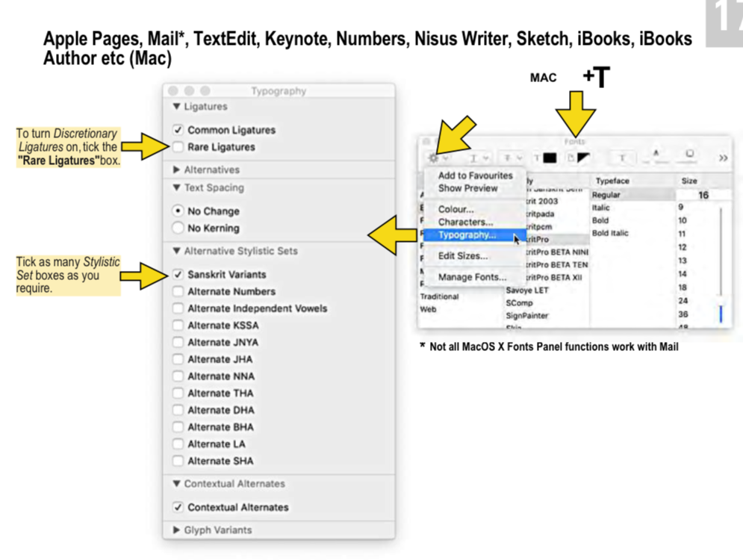
Task: Select the No Change radio button
Action: coord(178,211)
